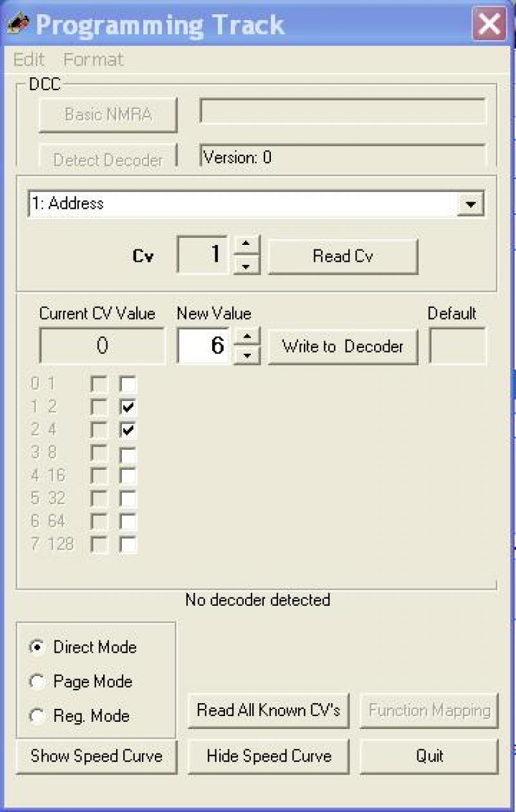
Task: Increase the Cv number with up arrow
Action: click(x=246, y=246)
